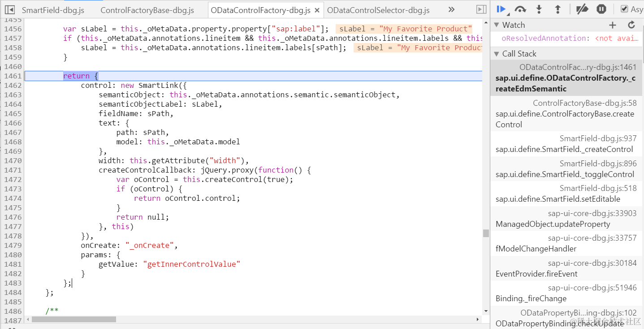Add a new watch expression
This screenshot has width=644, height=329.
[x=613, y=25]
